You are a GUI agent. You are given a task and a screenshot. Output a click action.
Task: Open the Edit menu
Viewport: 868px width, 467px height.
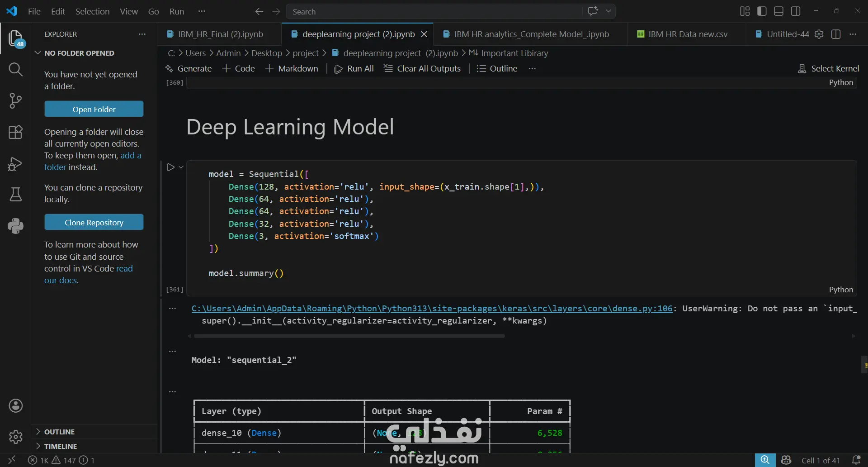(58, 11)
